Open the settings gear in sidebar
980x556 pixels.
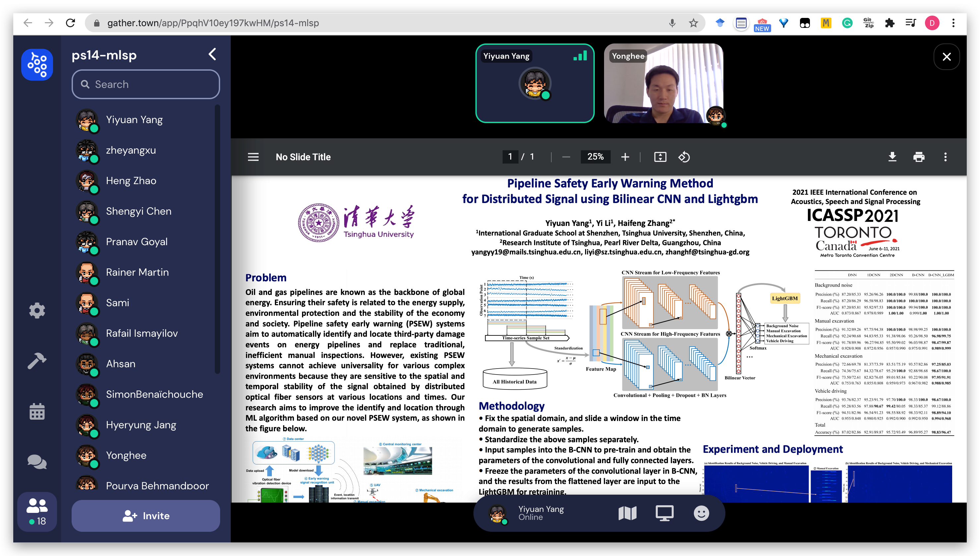point(37,311)
